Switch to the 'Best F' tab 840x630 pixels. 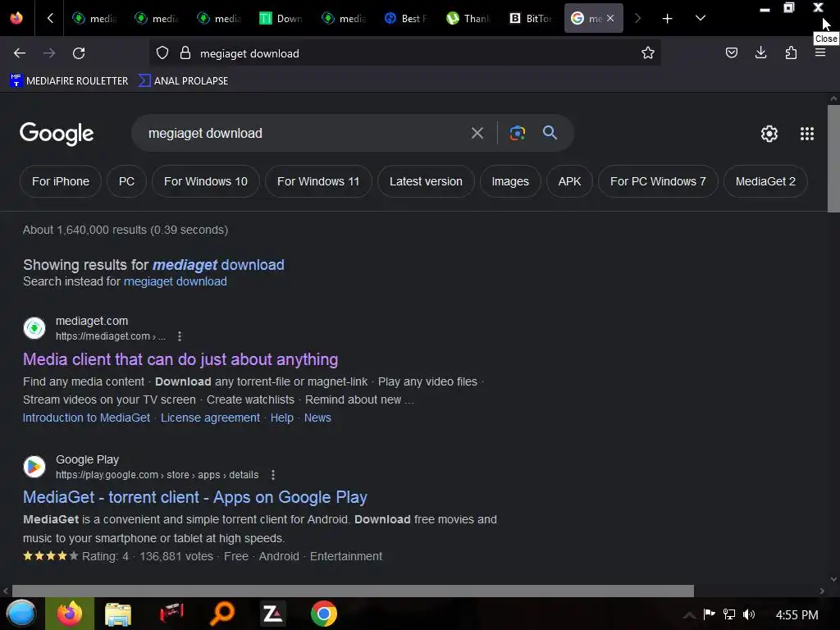[x=405, y=18]
